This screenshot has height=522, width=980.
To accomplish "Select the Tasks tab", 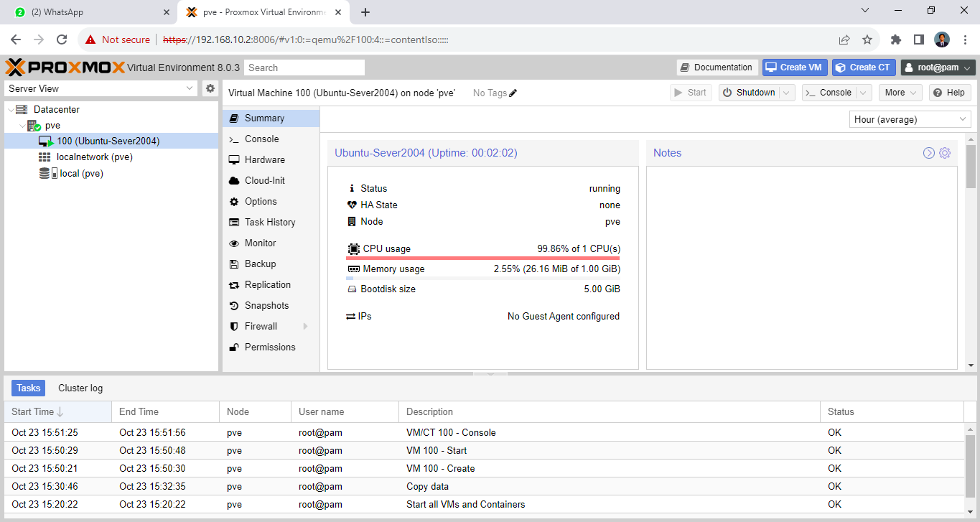I will [x=29, y=388].
